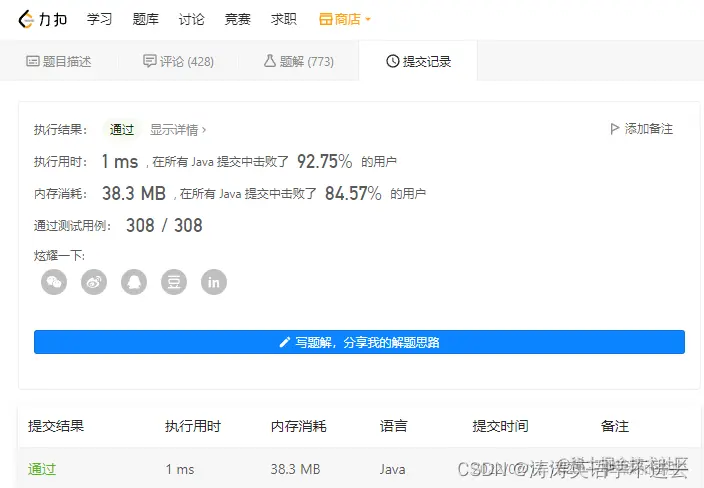This screenshot has height=488, width=704.
Task: Click the 内存消耗 column header
Action: pyautogui.click(x=299, y=426)
